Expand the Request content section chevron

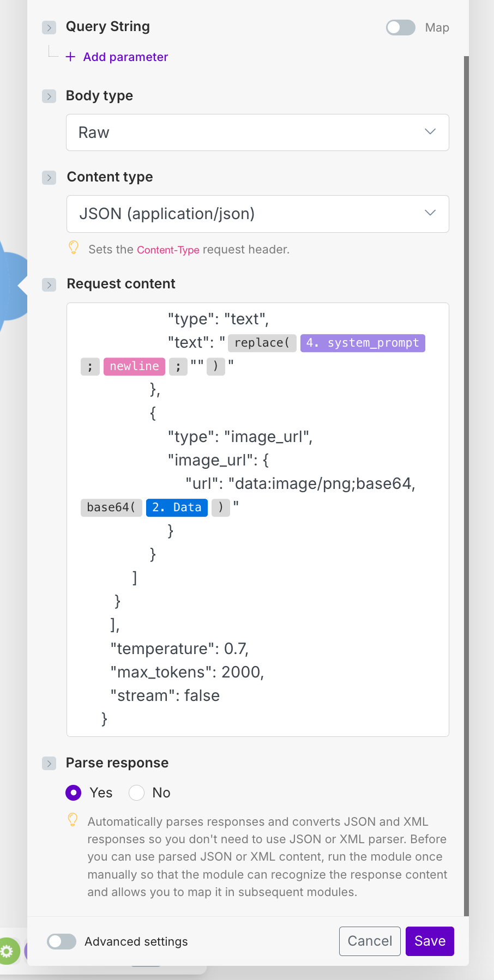tap(49, 285)
